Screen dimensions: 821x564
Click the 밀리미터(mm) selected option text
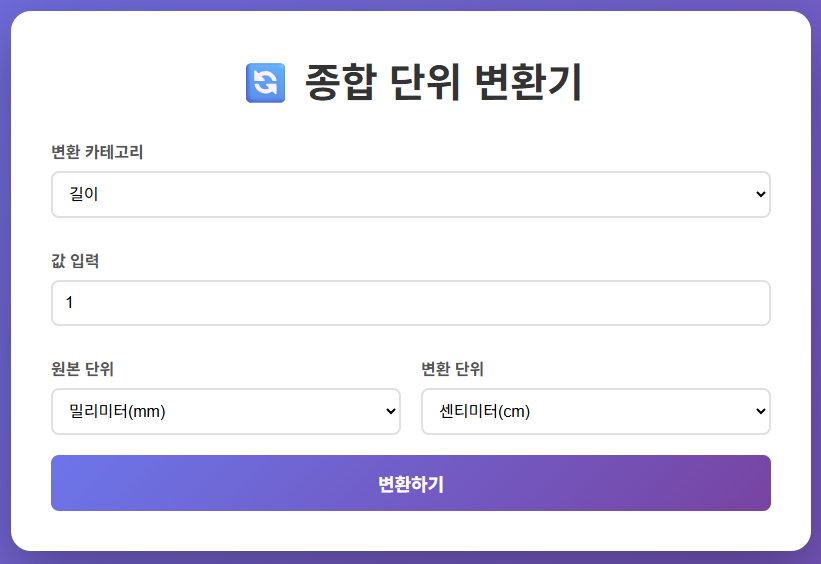pyautogui.click(x=117, y=411)
